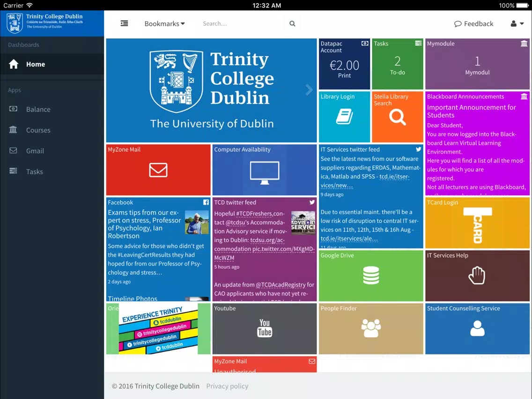Click IT Services twitter bird icon
Viewport: 532px width, 399px height.
[418, 149]
